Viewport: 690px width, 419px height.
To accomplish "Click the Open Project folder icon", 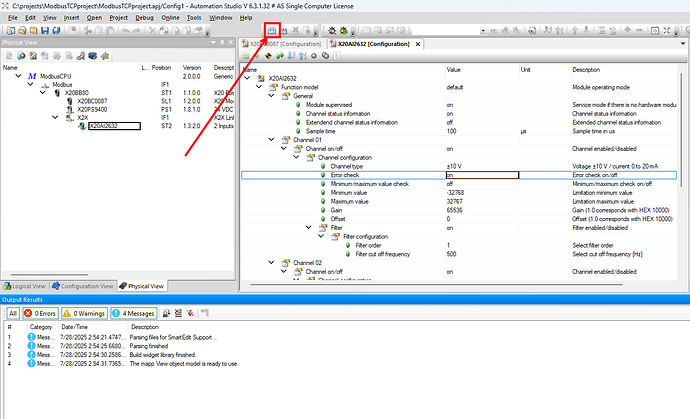I will click(x=22, y=30).
